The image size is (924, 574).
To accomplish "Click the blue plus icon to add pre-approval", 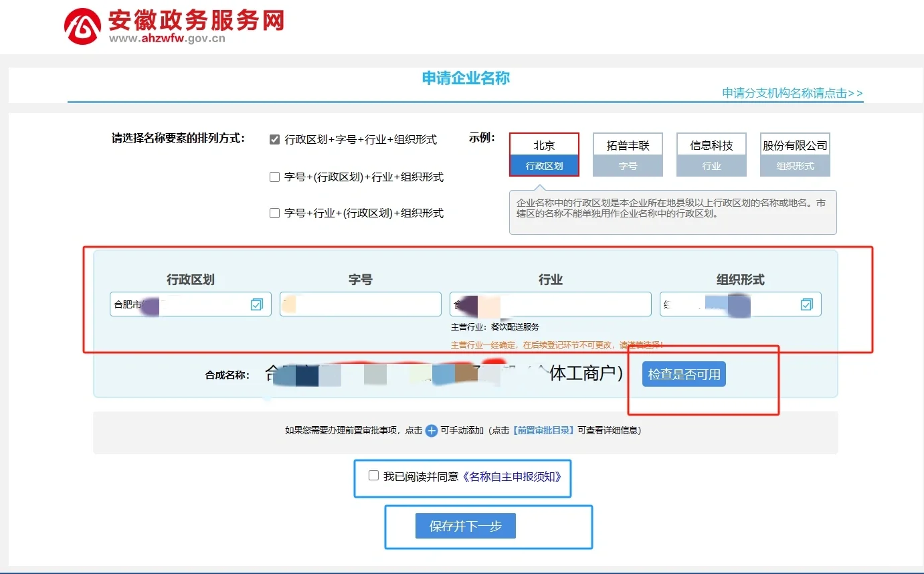I will pyautogui.click(x=432, y=430).
